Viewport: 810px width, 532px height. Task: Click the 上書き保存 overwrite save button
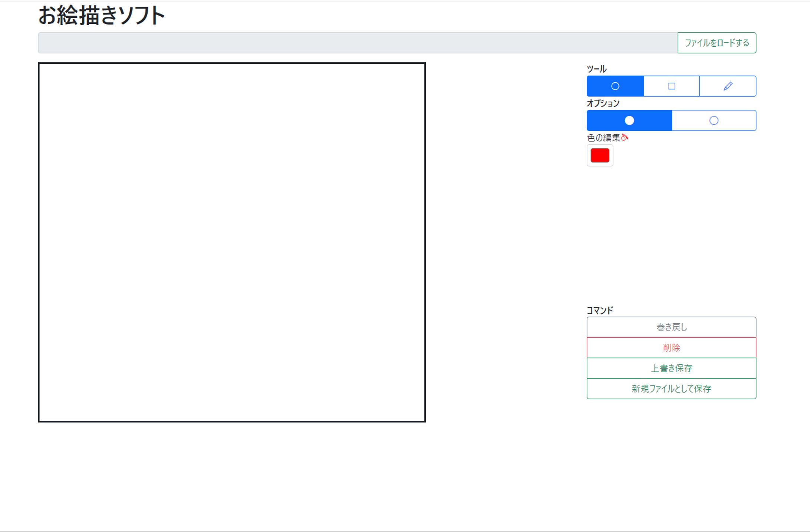671,368
